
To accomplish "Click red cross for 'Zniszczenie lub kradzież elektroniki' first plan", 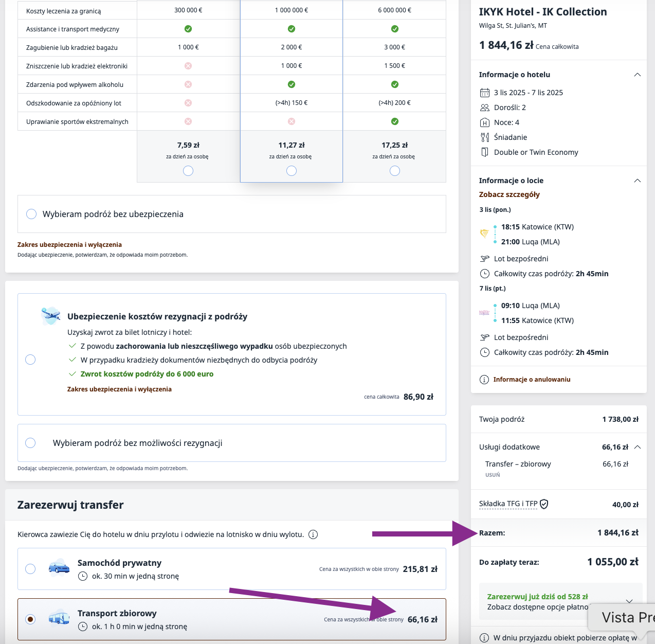I will tap(188, 66).
